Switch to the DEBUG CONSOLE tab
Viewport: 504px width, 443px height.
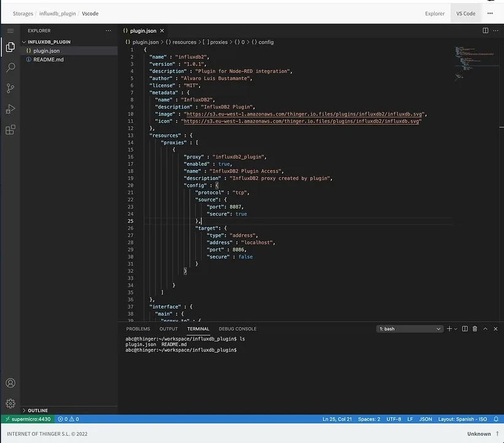(x=238, y=329)
